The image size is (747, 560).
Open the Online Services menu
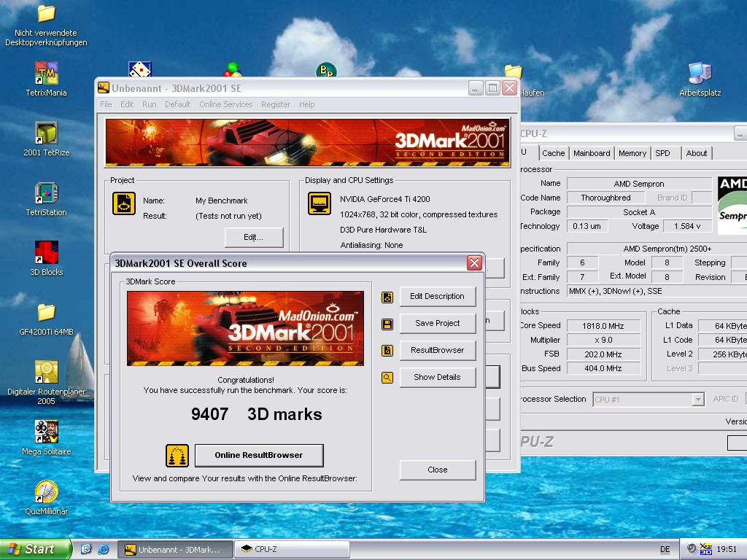click(x=226, y=104)
